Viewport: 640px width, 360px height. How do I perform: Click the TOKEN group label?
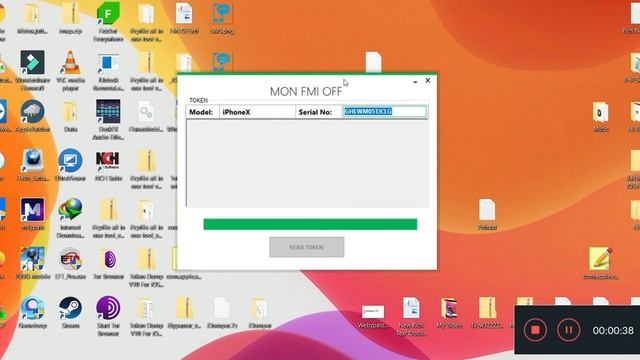[198, 100]
